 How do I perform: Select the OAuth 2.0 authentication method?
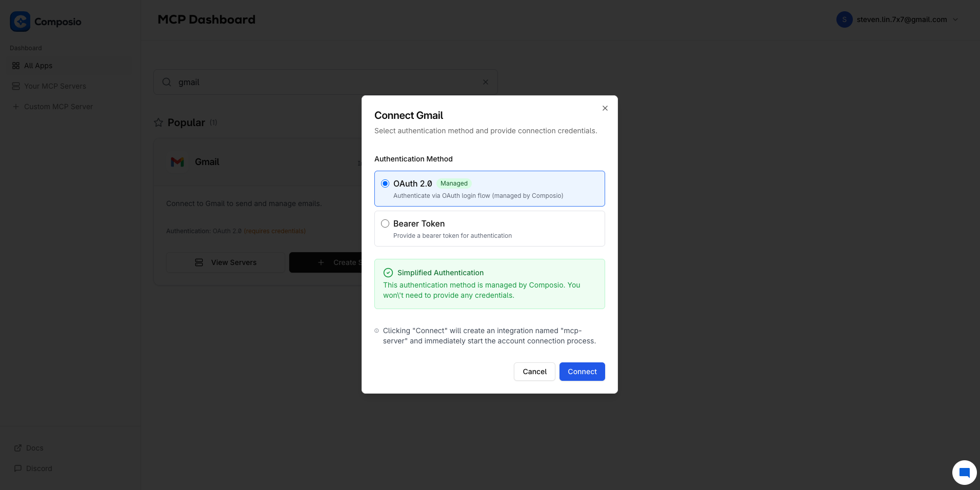385,183
